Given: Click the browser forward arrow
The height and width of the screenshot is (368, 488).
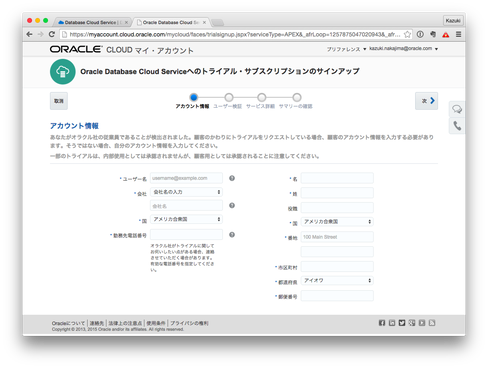Looking at the screenshot, I should 41,34.
